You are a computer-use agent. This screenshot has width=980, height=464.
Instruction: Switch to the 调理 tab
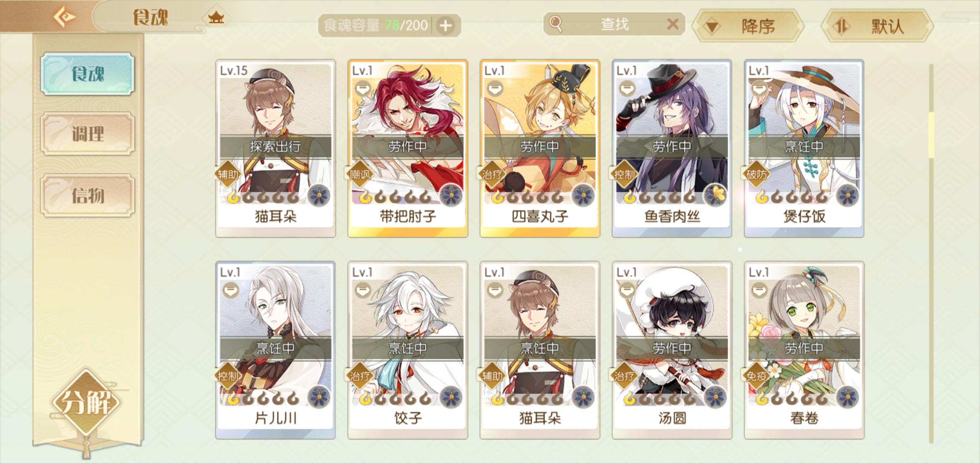[x=88, y=134]
